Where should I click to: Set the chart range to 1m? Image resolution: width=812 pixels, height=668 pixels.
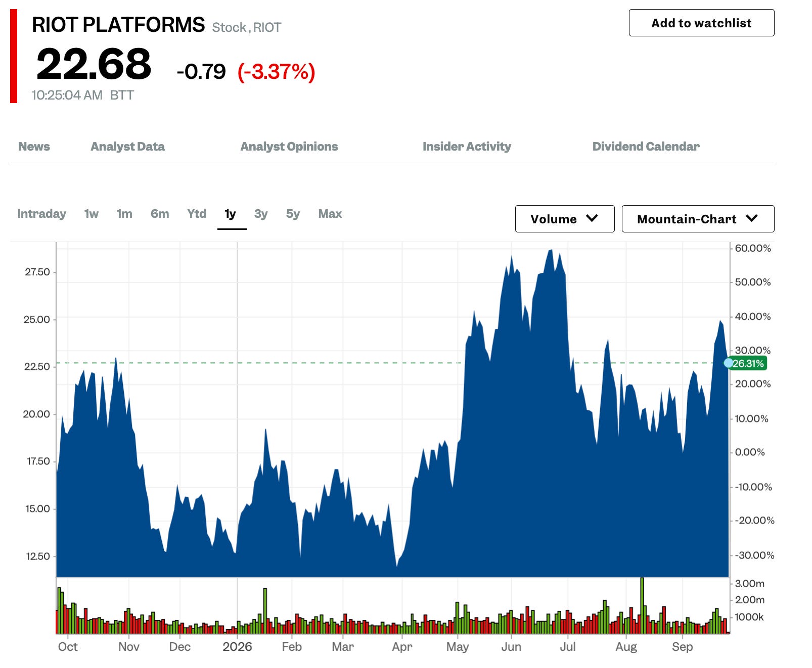124,214
